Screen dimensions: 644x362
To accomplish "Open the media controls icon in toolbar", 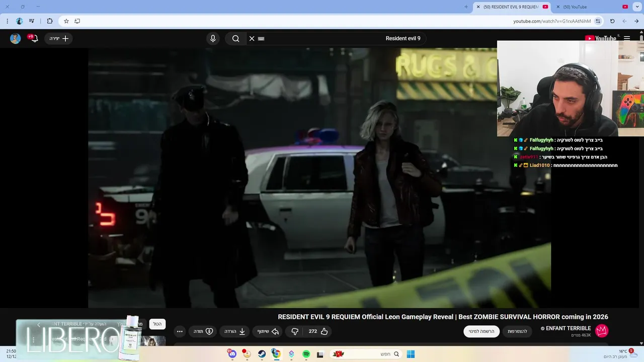I will click(x=32, y=21).
